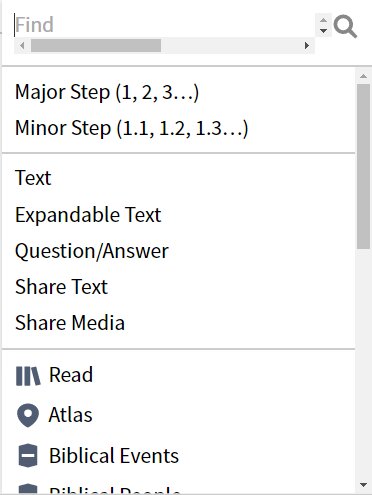Click the Atlas map pin icon
Screen dimensions: 372x495
[28, 415]
